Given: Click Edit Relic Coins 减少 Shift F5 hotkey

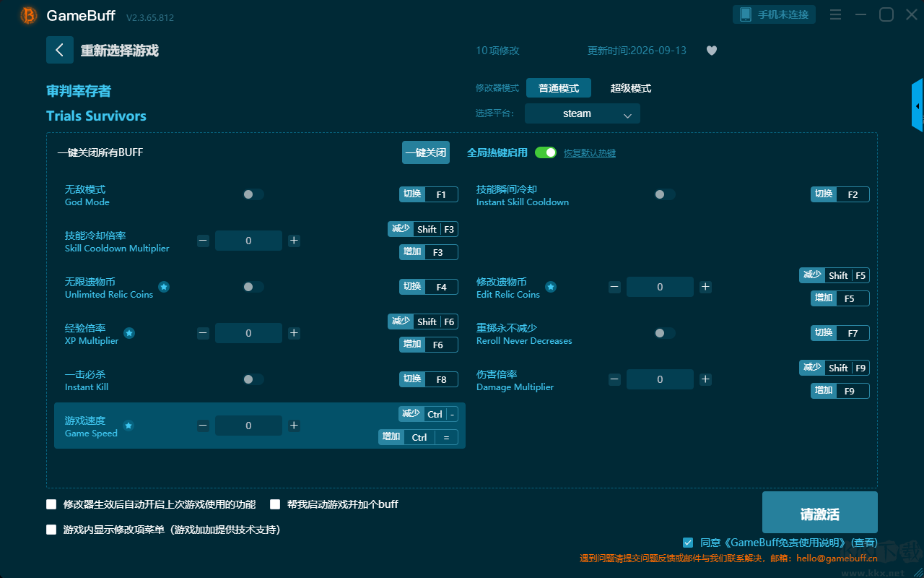Looking at the screenshot, I should pos(834,275).
